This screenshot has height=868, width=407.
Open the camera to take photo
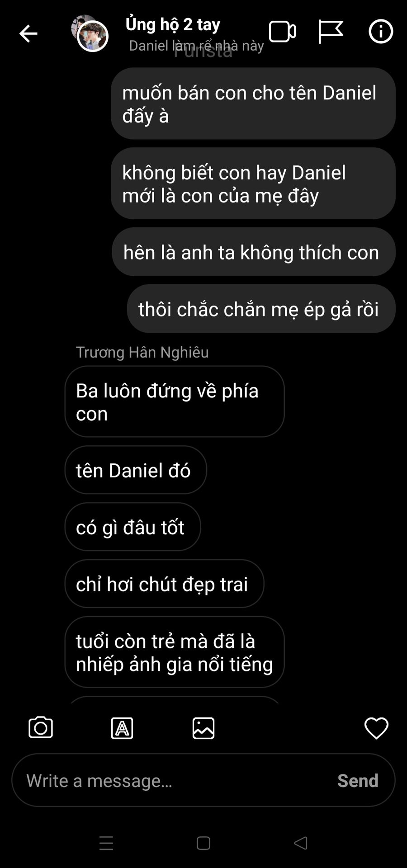tap(41, 727)
